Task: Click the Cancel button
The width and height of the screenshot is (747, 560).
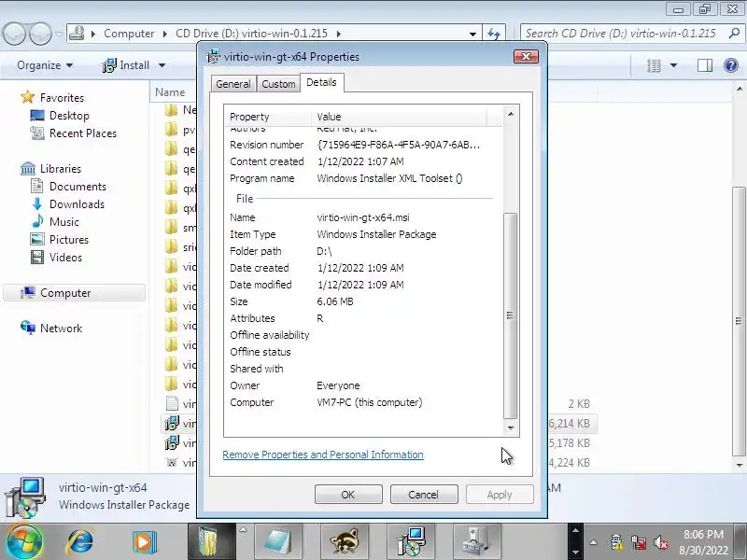Action: (x=424, y=495)
